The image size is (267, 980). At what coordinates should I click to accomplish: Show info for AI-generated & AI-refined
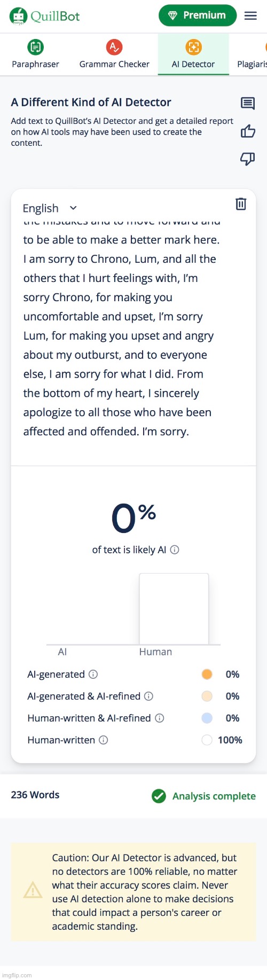coord(149,696)
